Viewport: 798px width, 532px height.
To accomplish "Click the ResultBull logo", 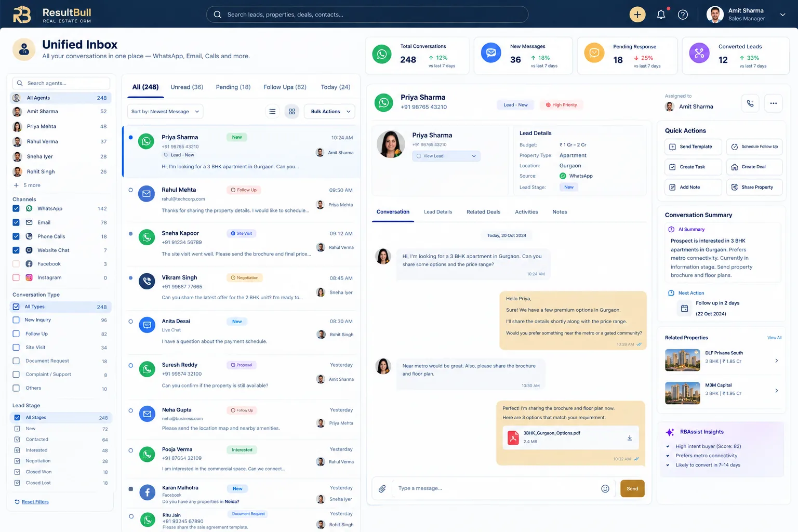I will [x=51, y=15].
